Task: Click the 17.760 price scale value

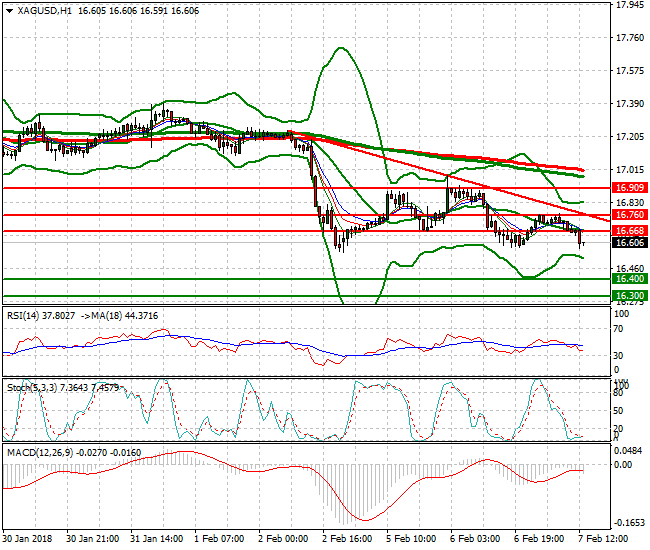Action: (630, 38)
